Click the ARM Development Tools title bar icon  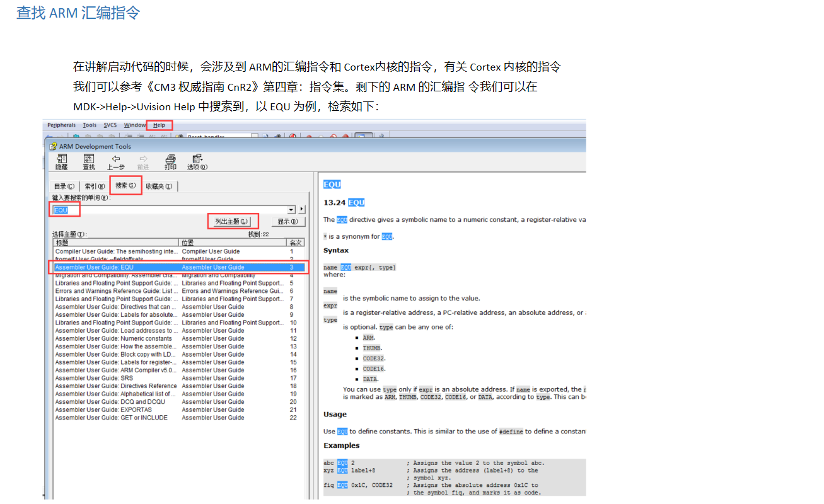53,146
